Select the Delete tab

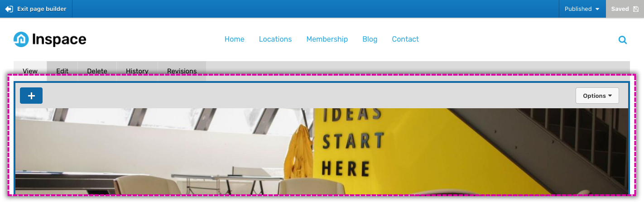coord(97,71)
